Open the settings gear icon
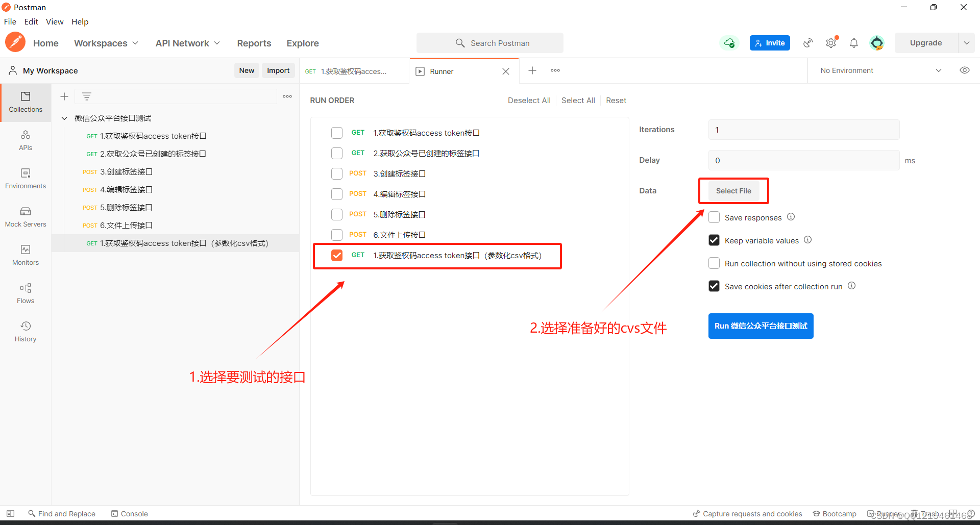 [x=831, y=43]
